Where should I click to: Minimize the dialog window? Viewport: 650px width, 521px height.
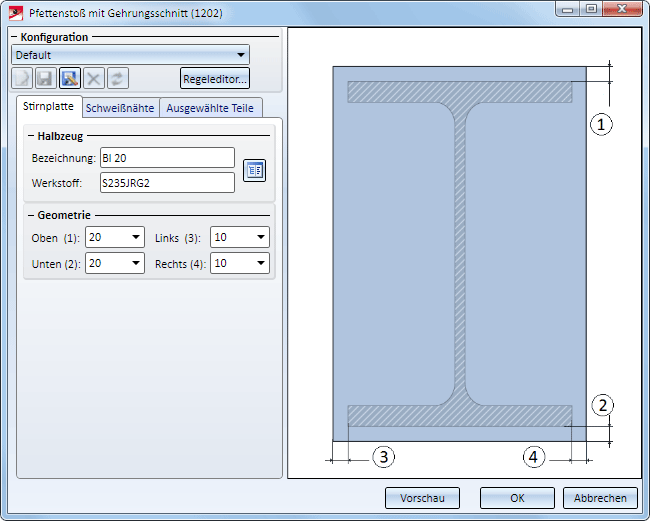coord(567,9)
